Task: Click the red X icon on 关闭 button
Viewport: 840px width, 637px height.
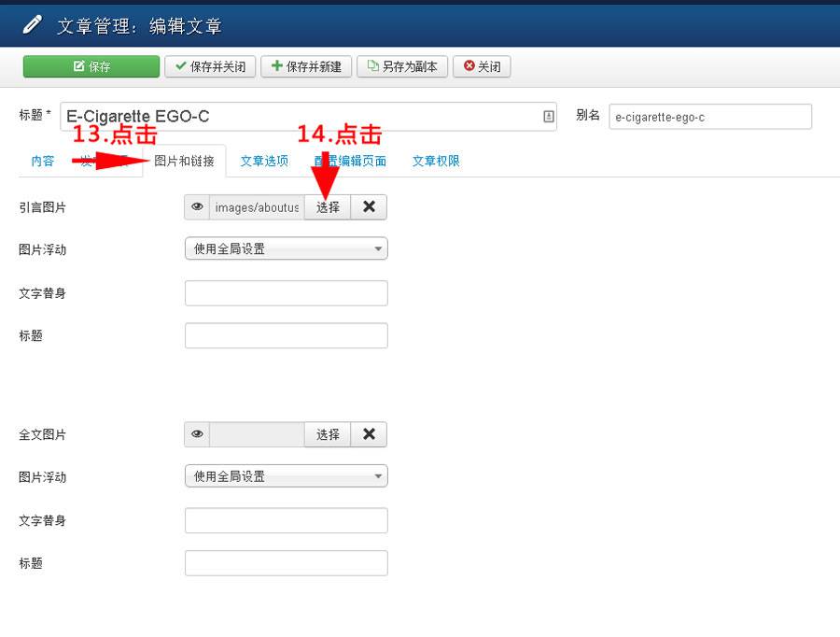Action: [x=469, y=66]
